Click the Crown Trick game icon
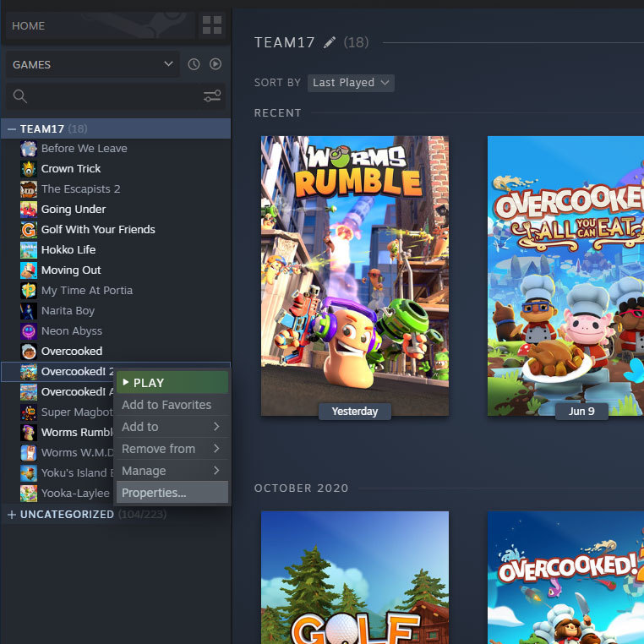Viewport: 644px width, 644px height. coord(29,168)
